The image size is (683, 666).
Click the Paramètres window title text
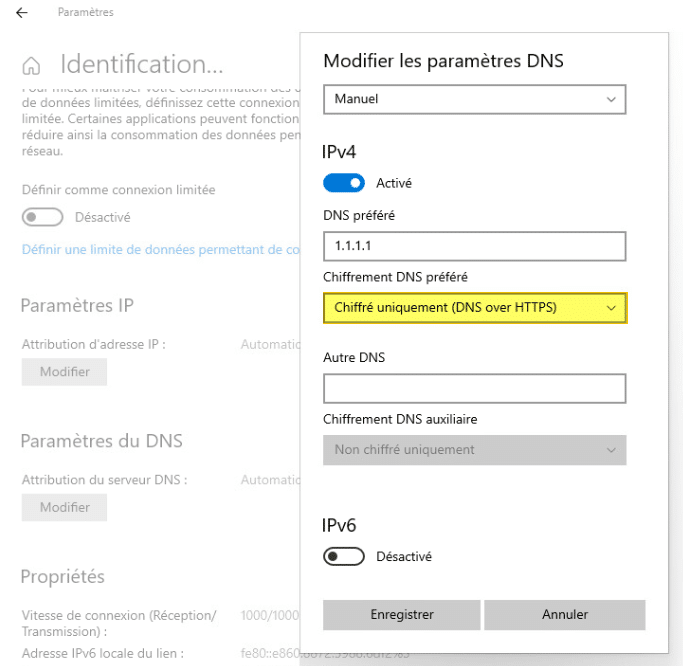click(85, 12)
